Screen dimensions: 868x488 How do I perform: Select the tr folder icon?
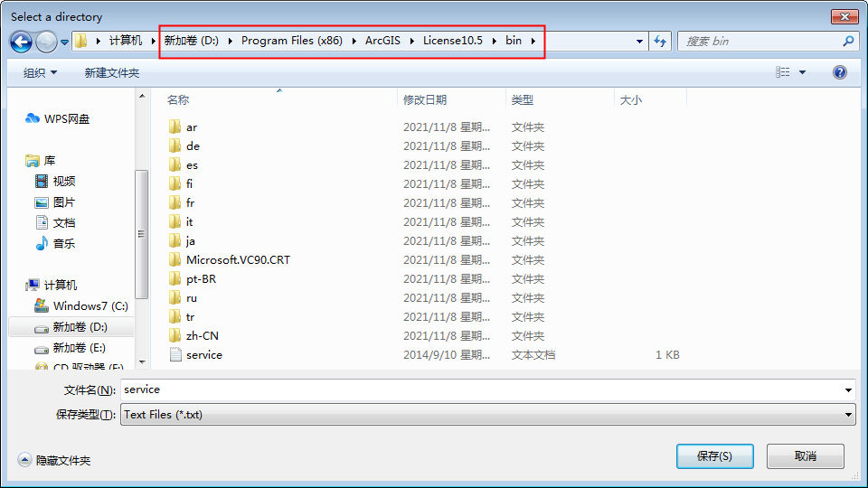[x=175, y=317]
